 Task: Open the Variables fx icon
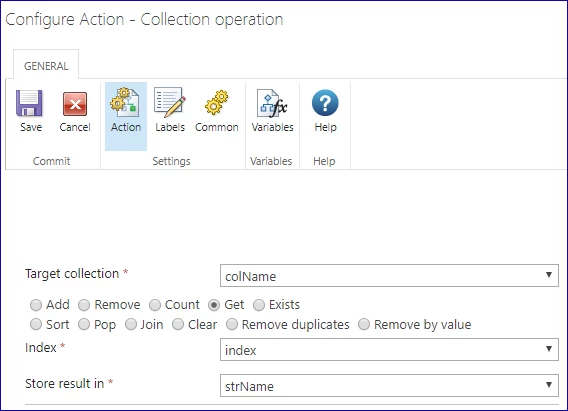point(272,103)
